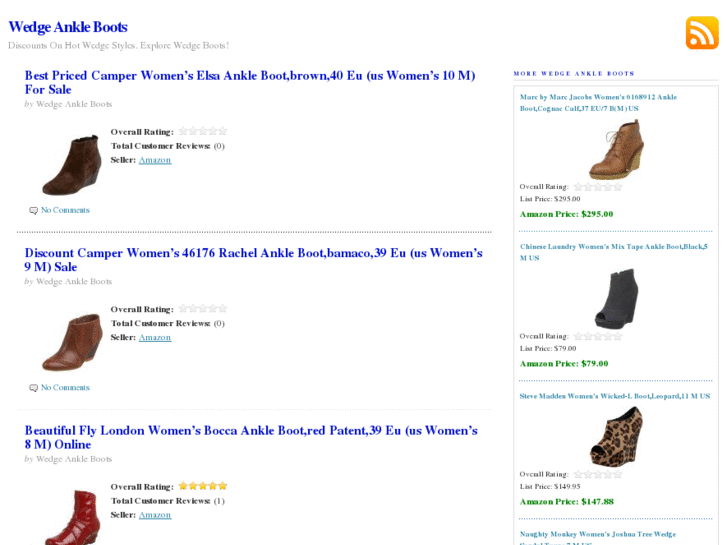The image size is (727, 545).
Task: Click Amazon seller link for Elsa boot
Action: [x=155, y=160]
